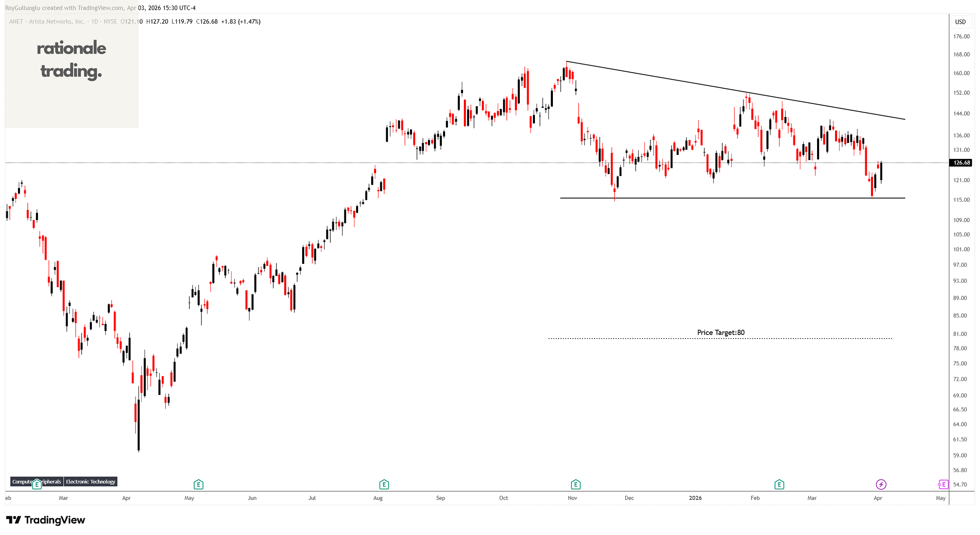Open the February 2026 earnings marker
980x535 pixels.
(x=779, y=485)
